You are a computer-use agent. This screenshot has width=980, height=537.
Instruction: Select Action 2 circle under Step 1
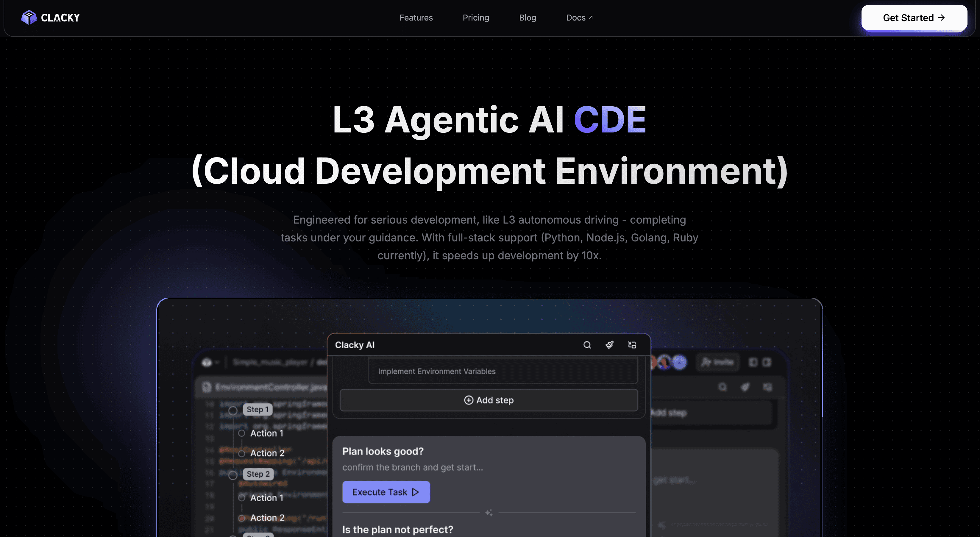point(241,453)
